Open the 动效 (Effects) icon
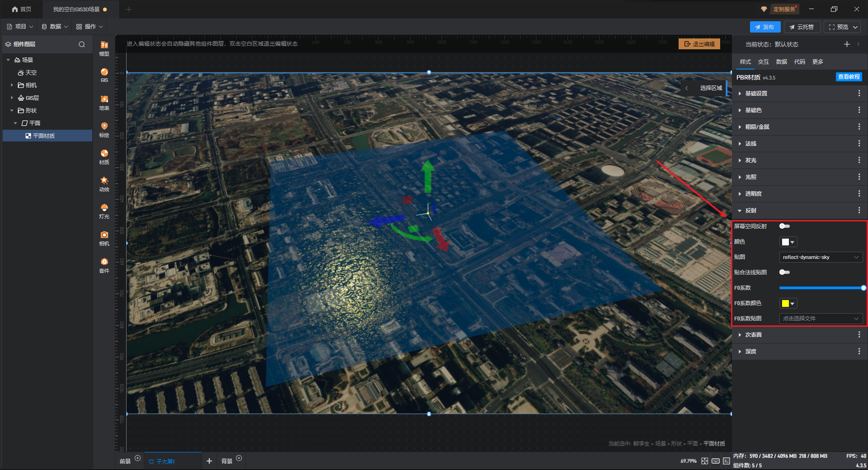 pos(104,183)
